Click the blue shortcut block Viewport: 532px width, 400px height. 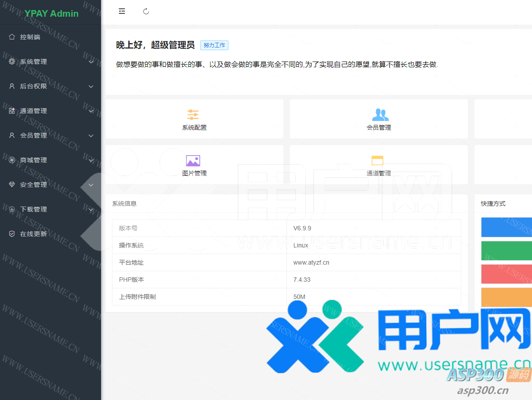click(x=506, y=227)
